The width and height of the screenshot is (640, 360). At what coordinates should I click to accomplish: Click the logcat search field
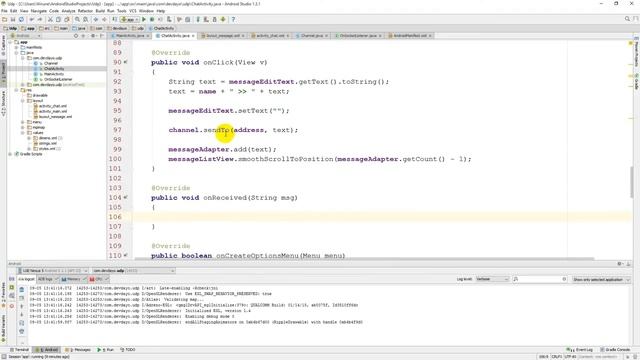point(540,279)
